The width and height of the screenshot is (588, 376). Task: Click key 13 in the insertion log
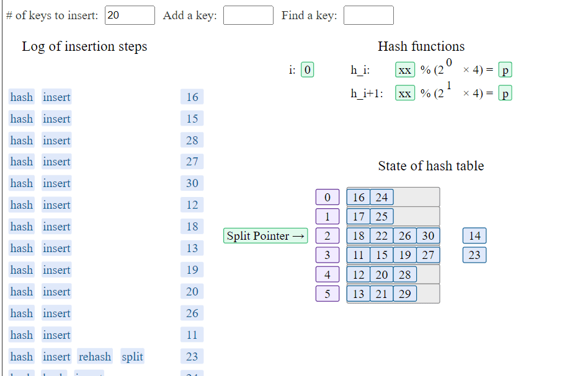click(192, 248)
